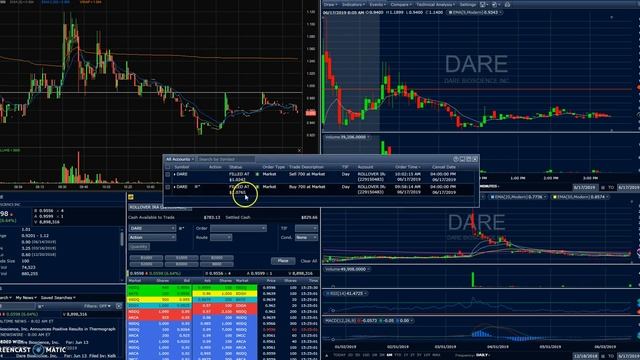Screen dimensions: 640x360
Task: Expand the DARE buy order row
Action: tap(175, 187)
